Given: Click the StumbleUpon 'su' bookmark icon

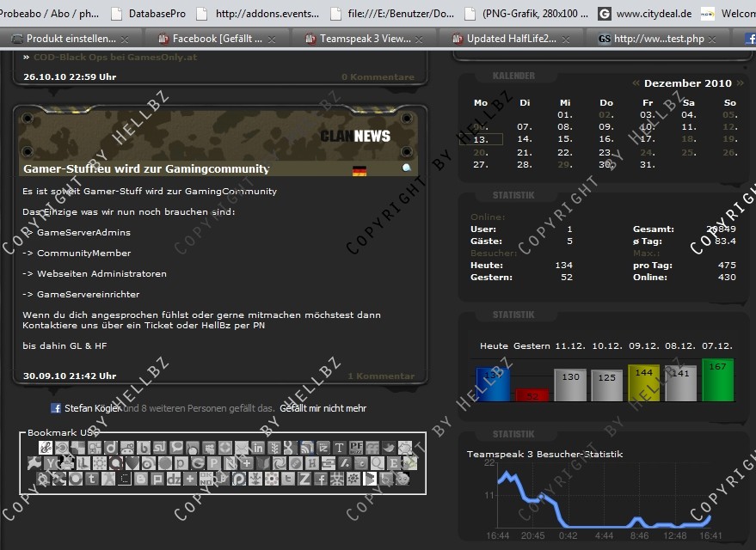Looking at the screenshot, I should pos(160,448).
